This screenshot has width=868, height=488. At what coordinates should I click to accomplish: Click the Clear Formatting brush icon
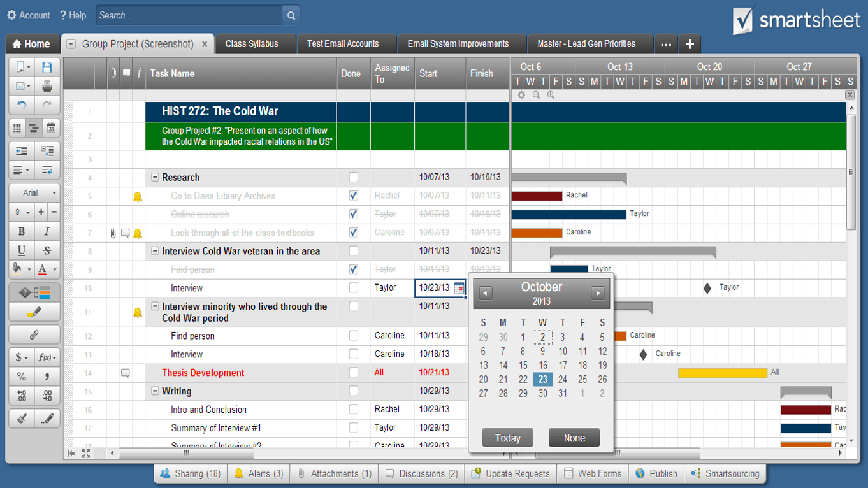pos(22,419)
